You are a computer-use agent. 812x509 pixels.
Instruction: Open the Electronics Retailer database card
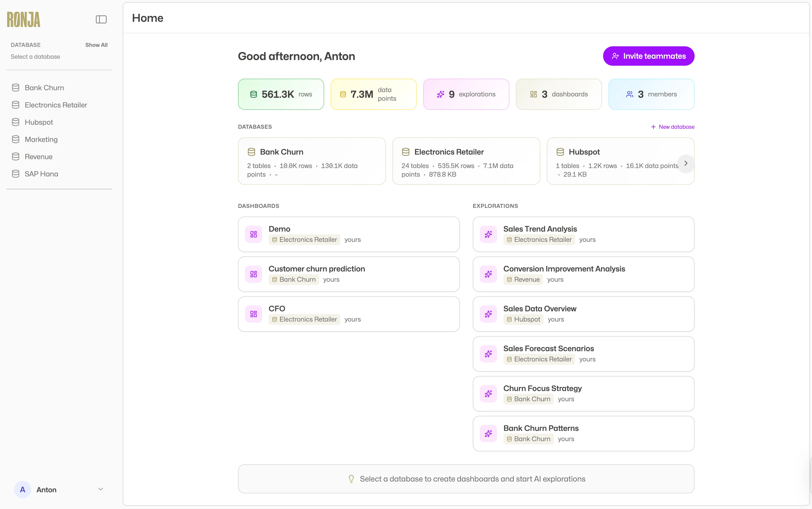coord(466,161)
